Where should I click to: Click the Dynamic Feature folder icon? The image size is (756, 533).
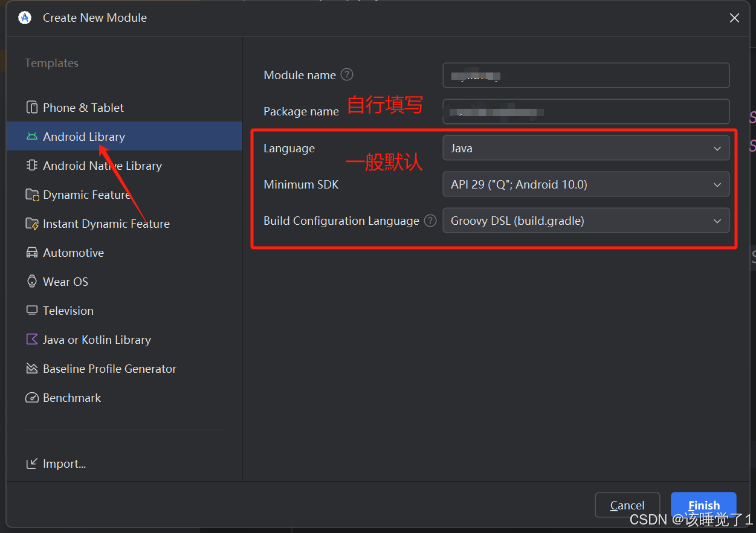click(x=32, y=195)
